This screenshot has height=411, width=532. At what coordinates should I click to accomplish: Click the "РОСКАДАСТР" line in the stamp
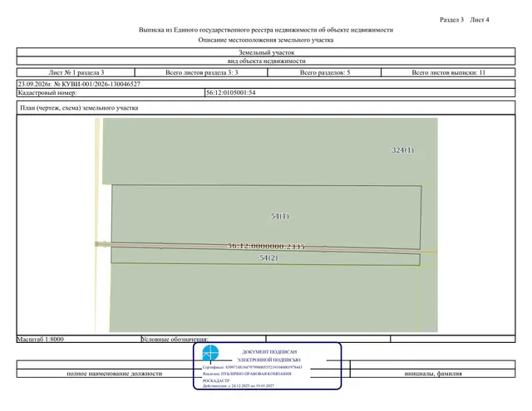(x=216, y=380)
